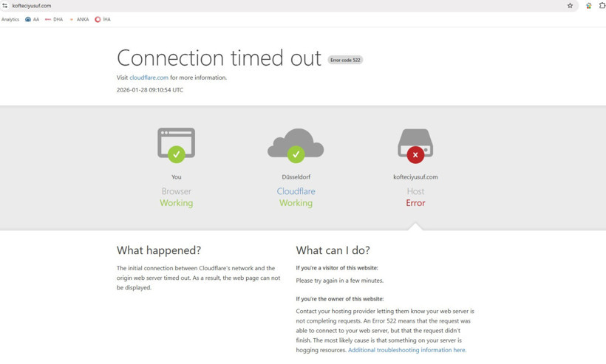
Task: Click the Host server error icon
Action: [x=415, y=145]
